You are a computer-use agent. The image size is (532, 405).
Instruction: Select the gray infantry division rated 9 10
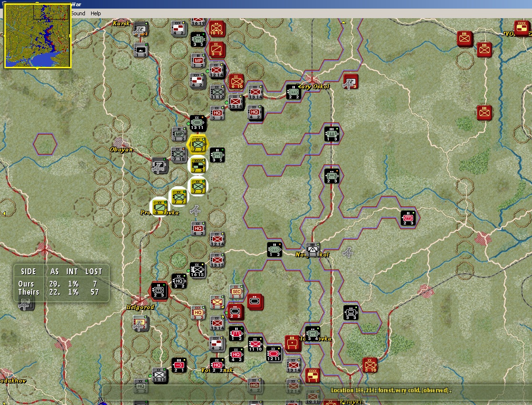(x=179, y=155)
